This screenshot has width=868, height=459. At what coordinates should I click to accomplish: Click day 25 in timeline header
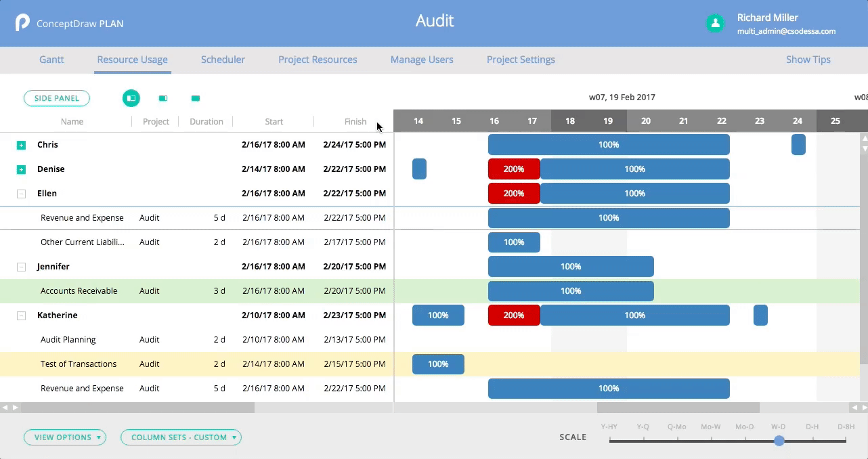pos(836,121)
